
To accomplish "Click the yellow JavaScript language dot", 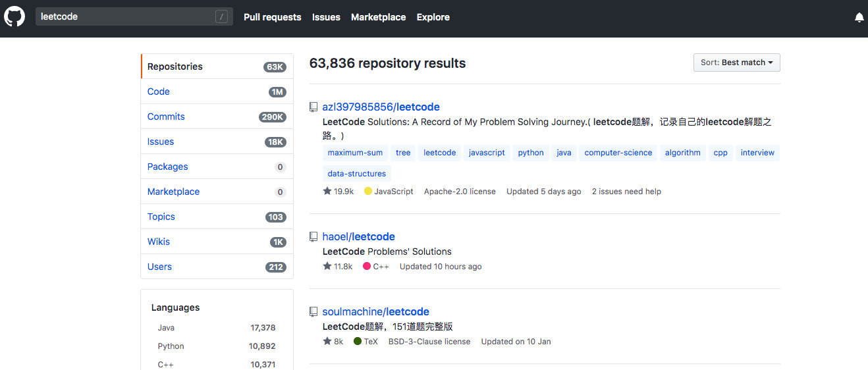I will pyautogui.click(x=368, y=191).
